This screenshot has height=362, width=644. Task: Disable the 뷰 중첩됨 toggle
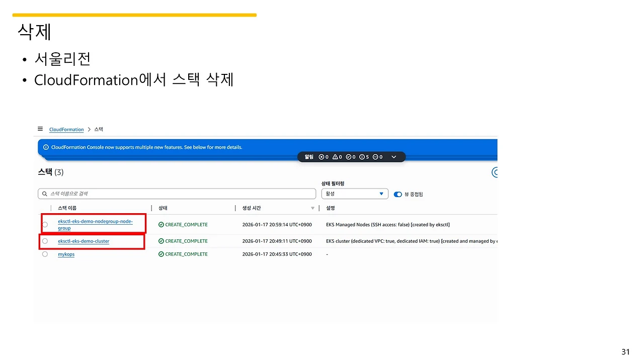click(x=397, y=194)
